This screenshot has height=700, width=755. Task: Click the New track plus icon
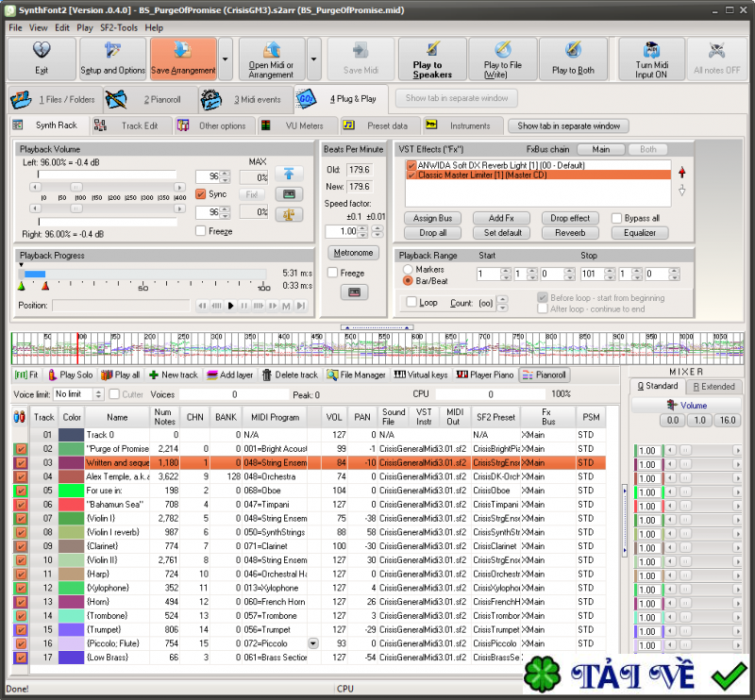155,375
